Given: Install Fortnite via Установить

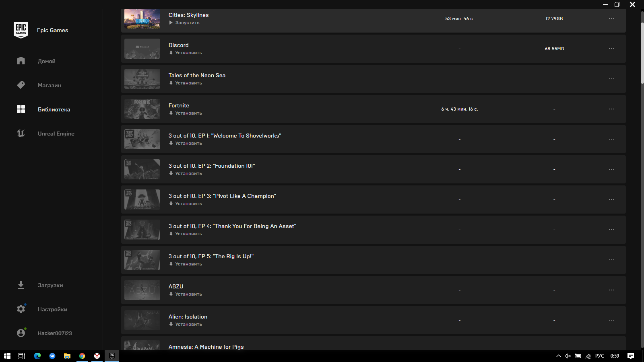Looking at the screenshot, I should point(186,113).
